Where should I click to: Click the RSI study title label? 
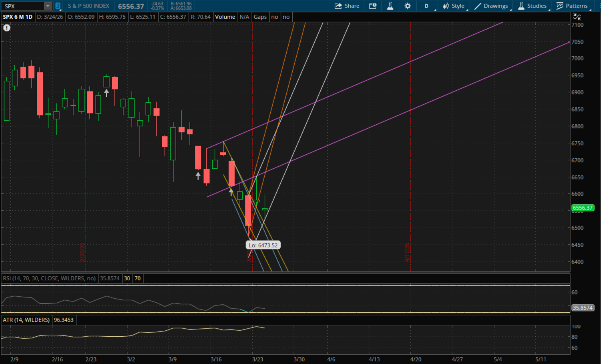click(49, 278)
